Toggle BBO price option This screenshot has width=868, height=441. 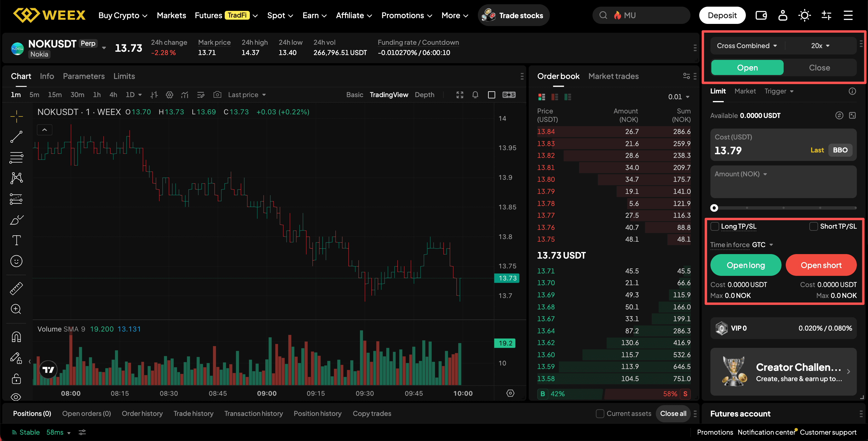click(840, 150)
